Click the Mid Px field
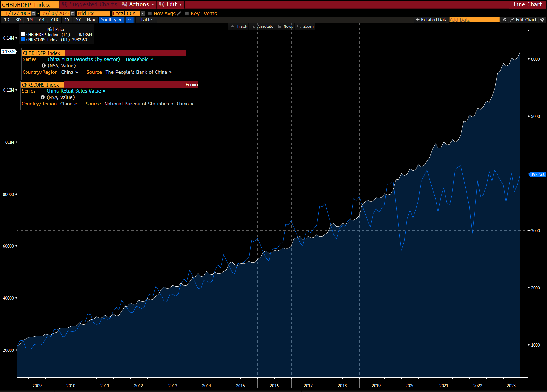547x392 pixels. click(x=93, y=13)
